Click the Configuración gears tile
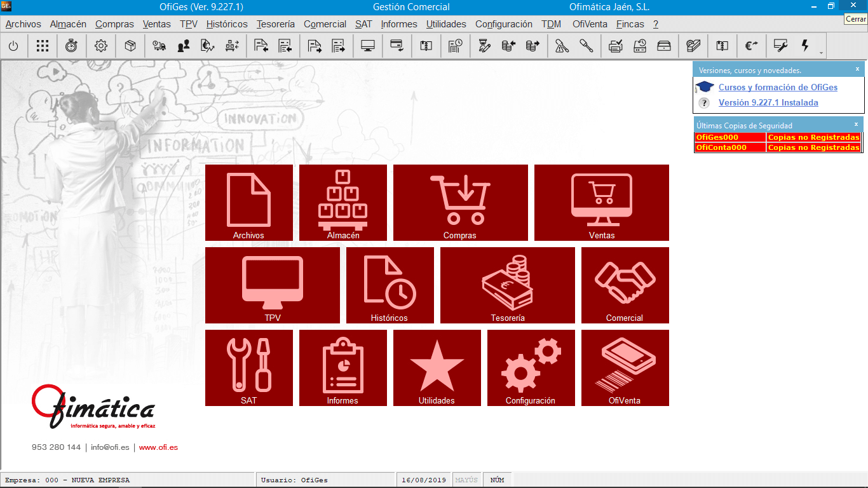Viewport: 868px width, 488px height. (531, 368)
